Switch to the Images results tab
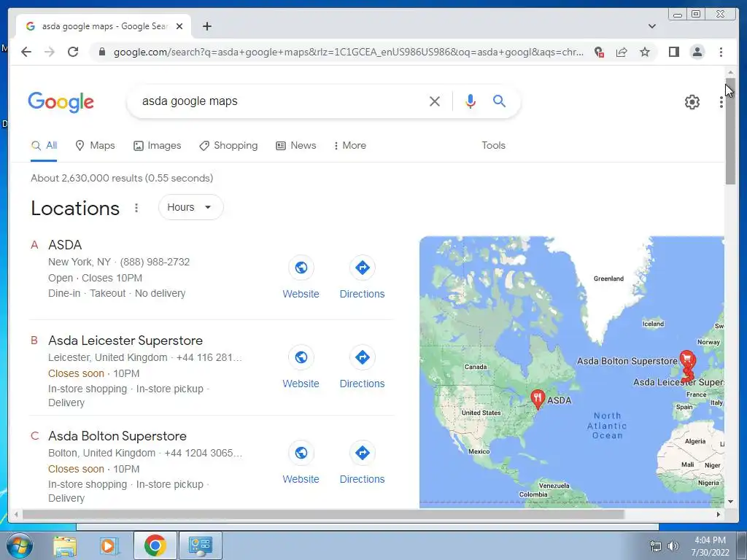747x560 pixels. (x=158, y=145)
